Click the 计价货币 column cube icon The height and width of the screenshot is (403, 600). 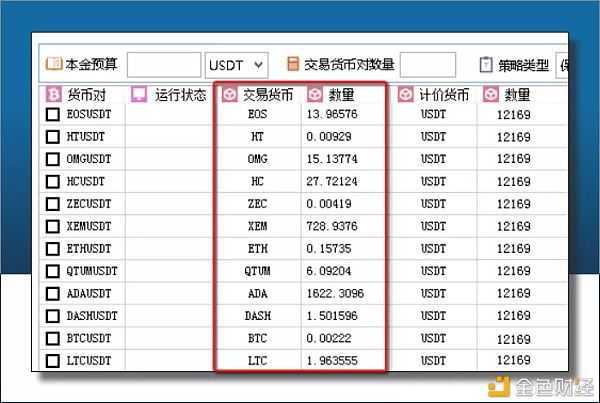coord(406,94)
